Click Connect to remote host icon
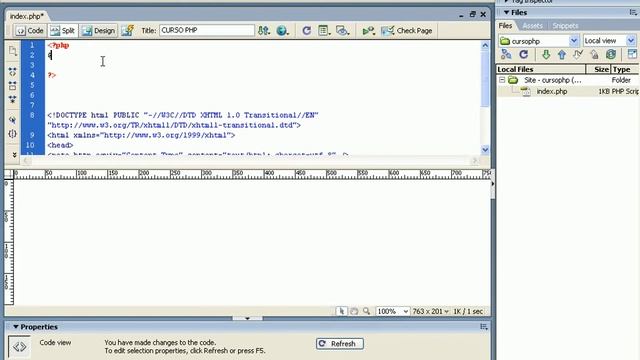This screenshot has height=360, width=640. coord(506,54)
